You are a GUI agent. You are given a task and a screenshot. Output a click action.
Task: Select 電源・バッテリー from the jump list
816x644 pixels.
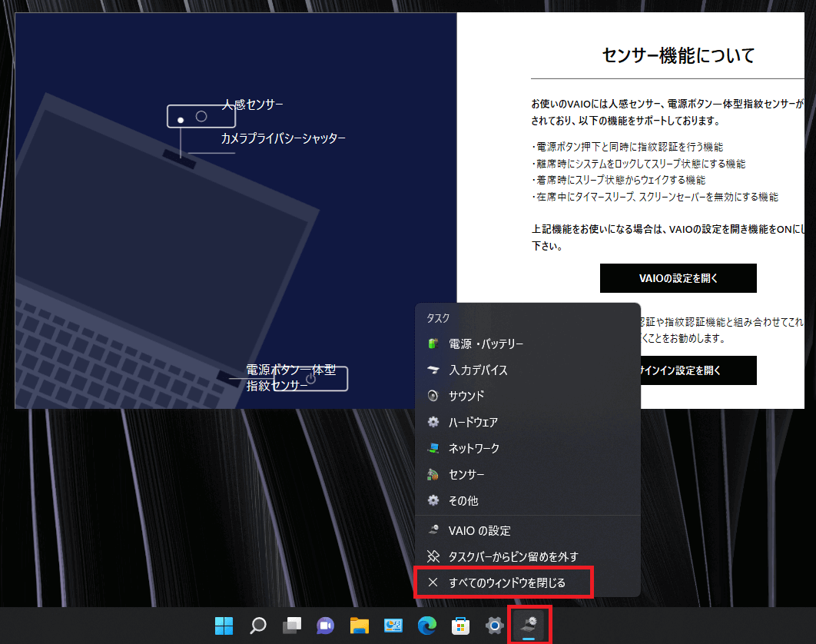[x=528, y=344]
